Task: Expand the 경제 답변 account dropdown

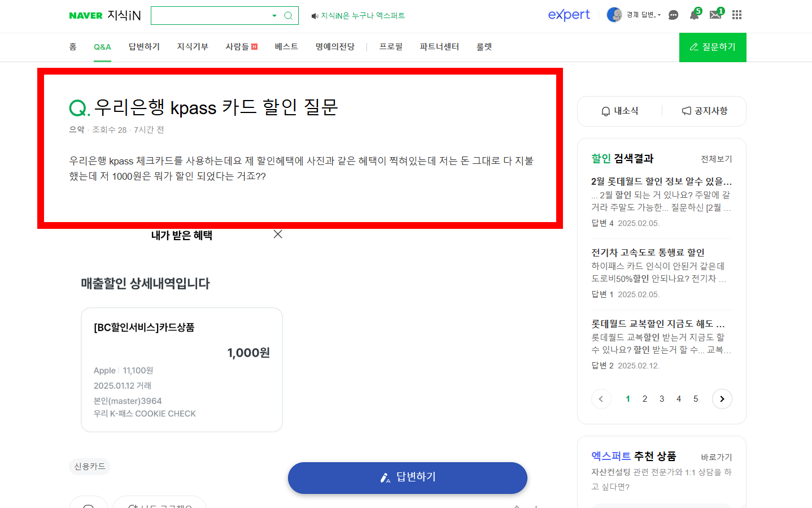Action: pyautogui.click(x=644, y=15)
